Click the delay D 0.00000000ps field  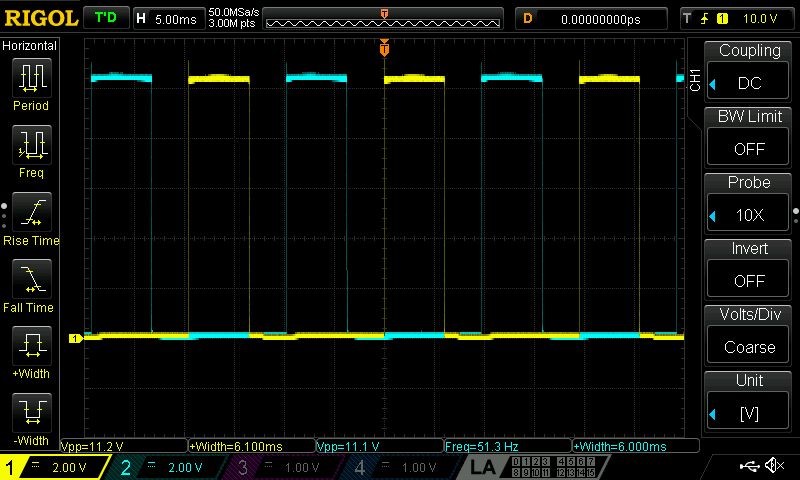tap(591, 19)
